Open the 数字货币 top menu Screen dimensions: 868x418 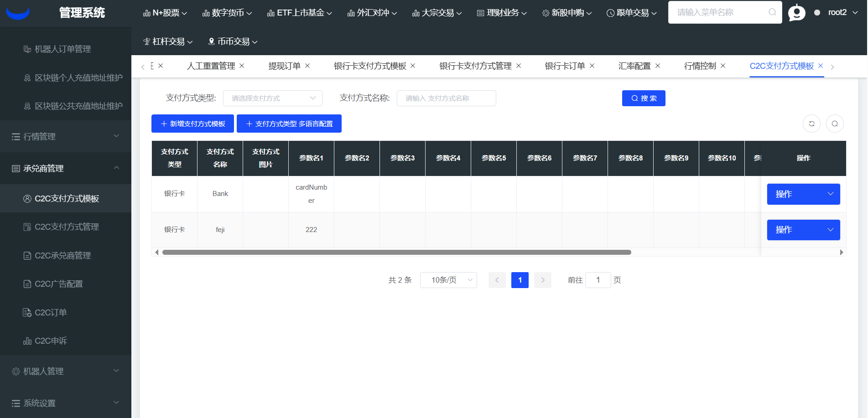tap(227, 13)
